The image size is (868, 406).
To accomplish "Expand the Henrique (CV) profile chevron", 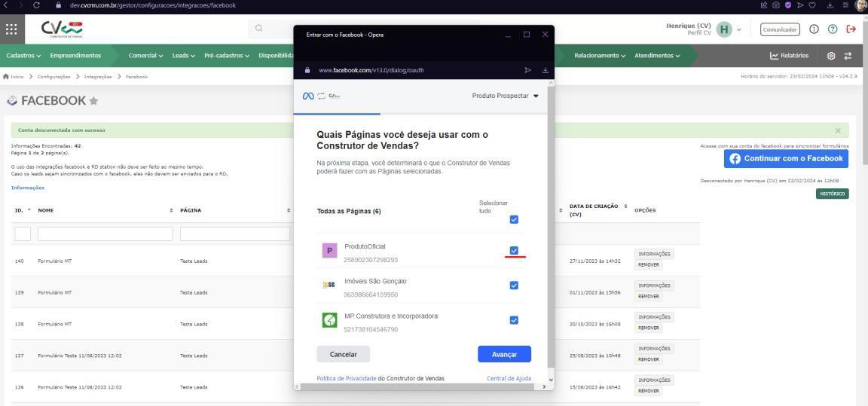I will coord(738,29).
